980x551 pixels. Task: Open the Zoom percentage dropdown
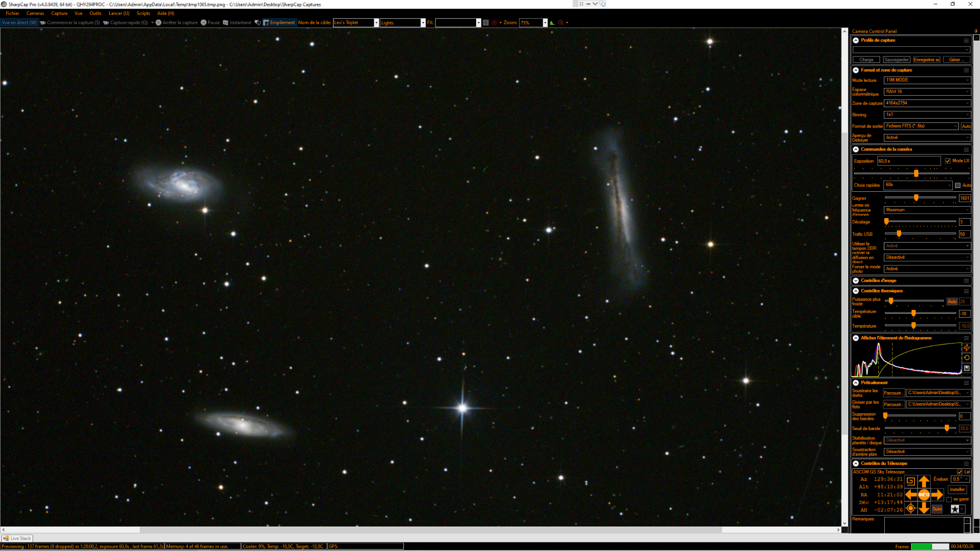(x=545, y=22)
